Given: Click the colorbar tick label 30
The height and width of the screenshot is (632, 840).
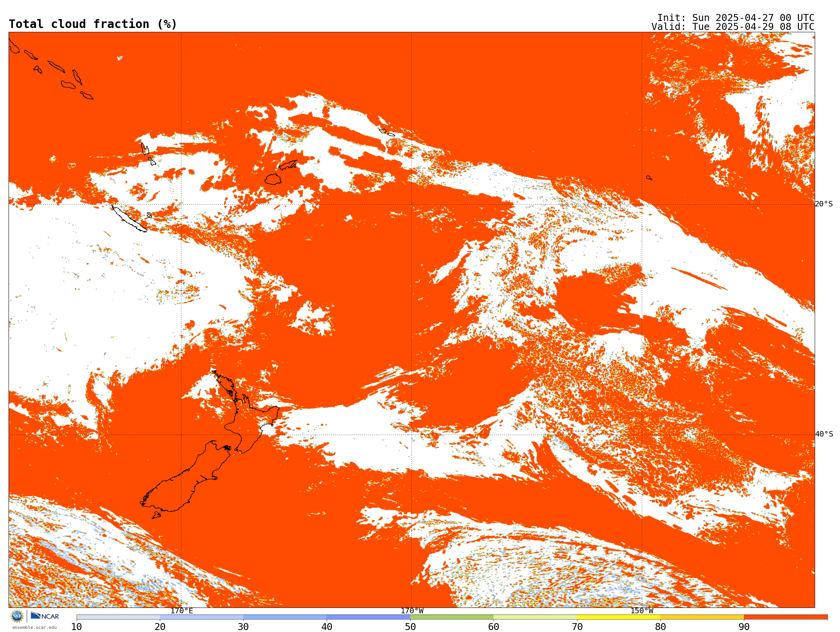Looking at the screenshot, I should [243, 627].
